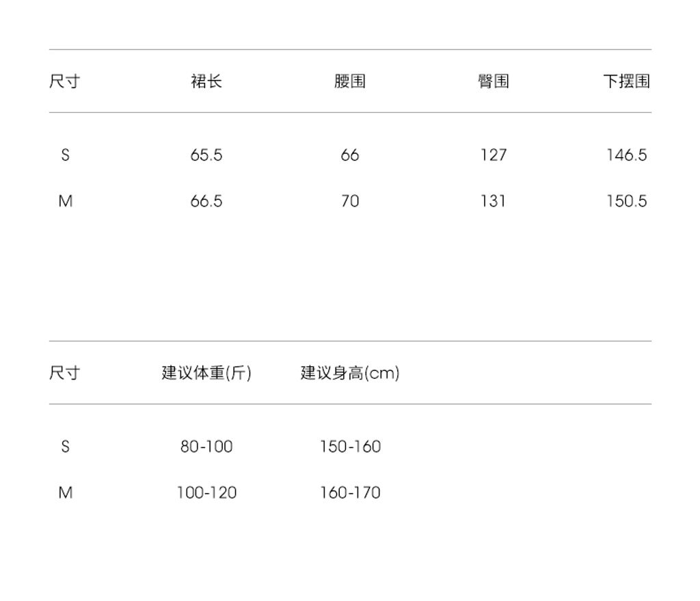Click the 建议体重(斤) column header
This screenshot has width=700, height=601.
click(x=206, y=373)
